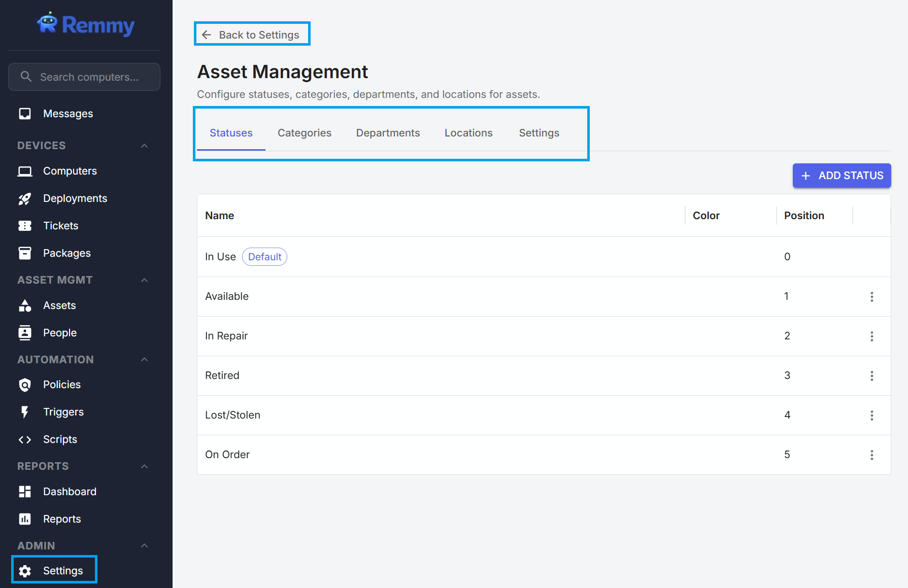Collapse the ASSET MGMT section
908x588 pixels.
tap(144, 280)
